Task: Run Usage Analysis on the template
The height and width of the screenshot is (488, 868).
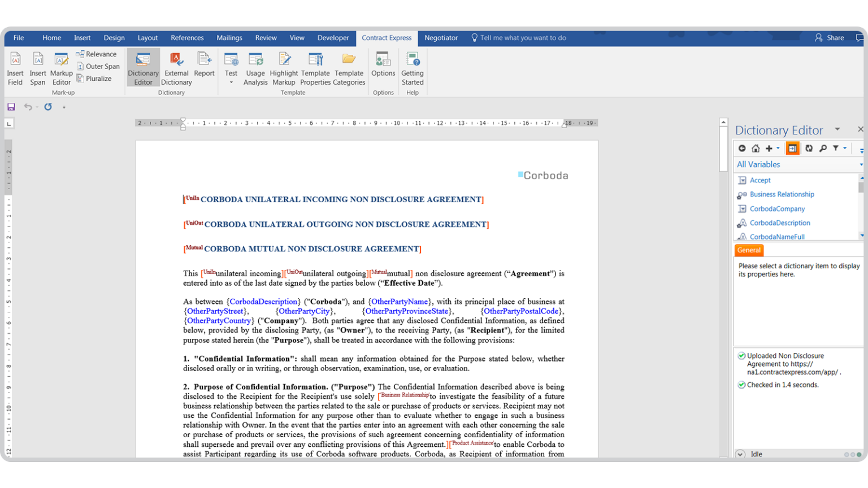Action: tap(255, 68)
